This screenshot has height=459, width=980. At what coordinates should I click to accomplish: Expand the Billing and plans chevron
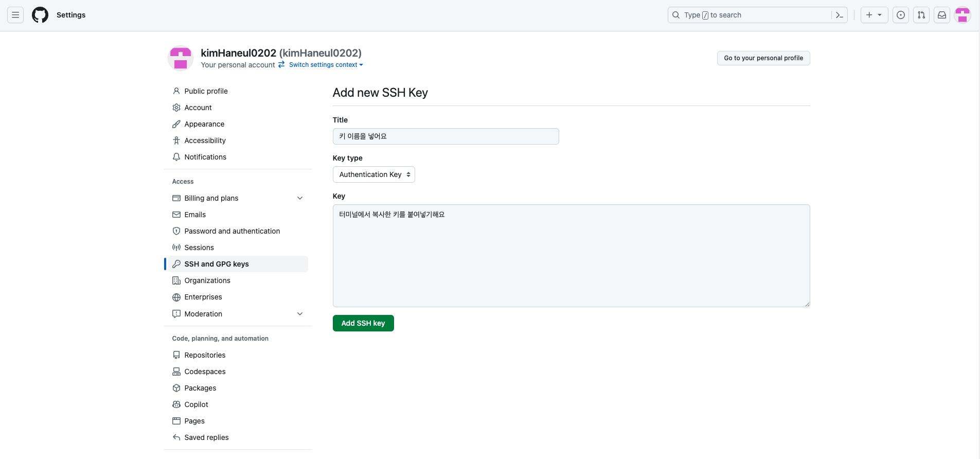pyautogui.click(x=300, y=198)
